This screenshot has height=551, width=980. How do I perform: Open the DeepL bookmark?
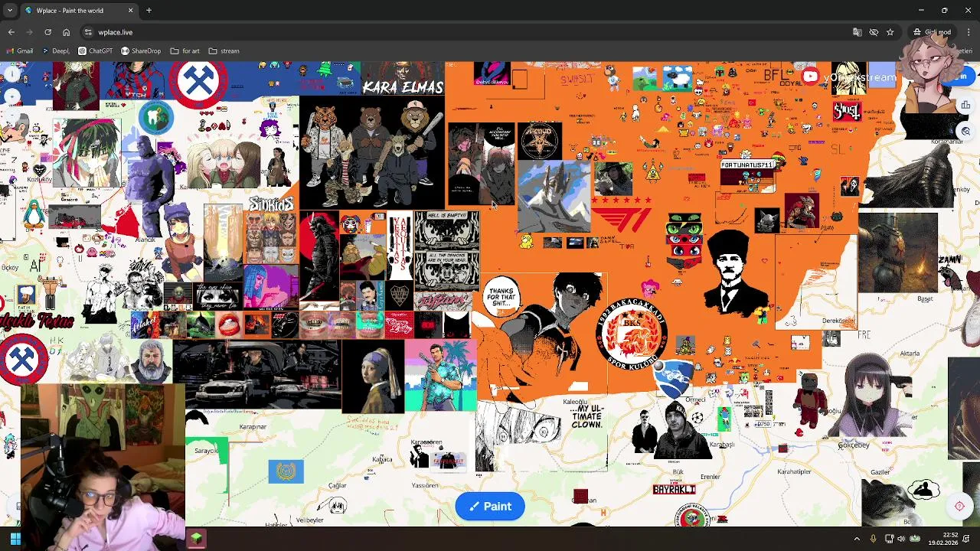tap(56, 51)
